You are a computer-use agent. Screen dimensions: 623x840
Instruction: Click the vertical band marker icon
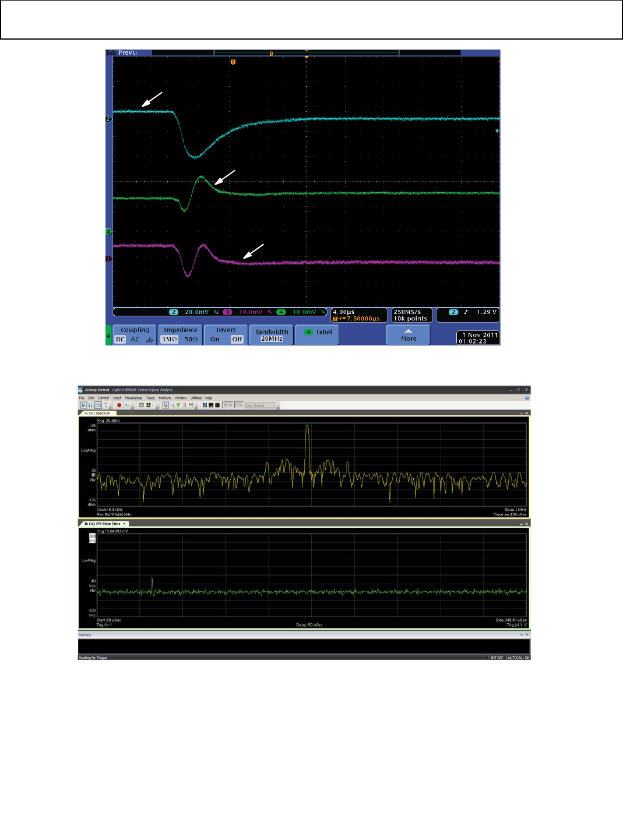pos(185,405)
